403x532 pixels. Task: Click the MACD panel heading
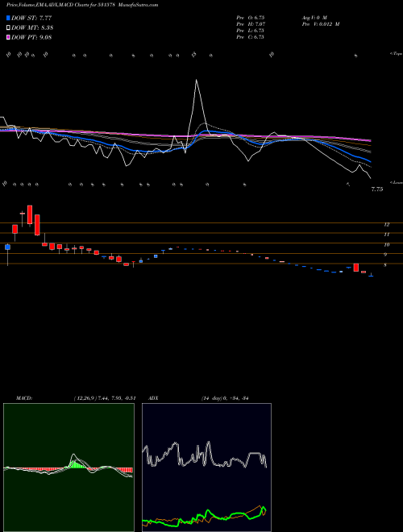coord(24,398)
